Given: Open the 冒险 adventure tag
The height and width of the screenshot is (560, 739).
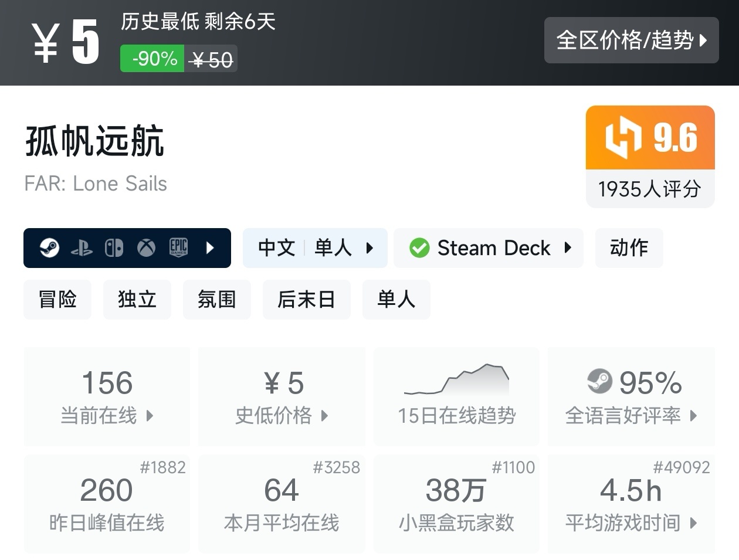Looking at the screenshot, I should (57, 300).
